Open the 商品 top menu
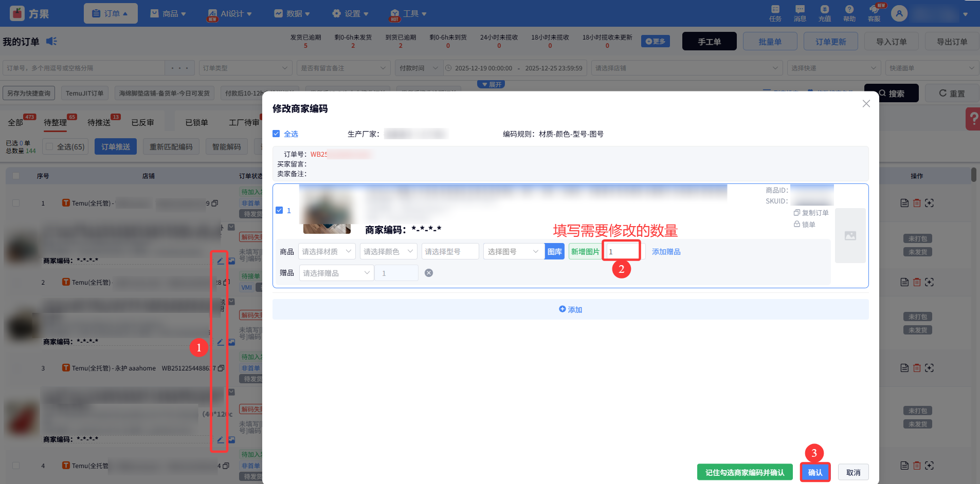Screen dimensions: 980x484 coord(168,13)
